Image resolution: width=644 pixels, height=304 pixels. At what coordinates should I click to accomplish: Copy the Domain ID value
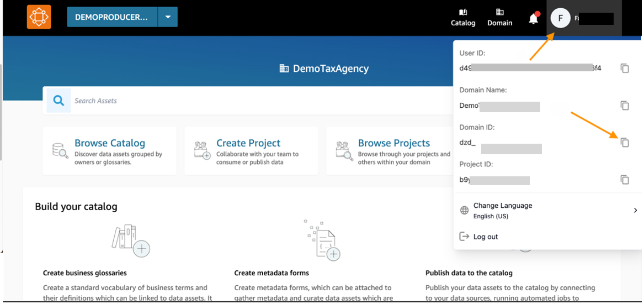coord(624,143)
